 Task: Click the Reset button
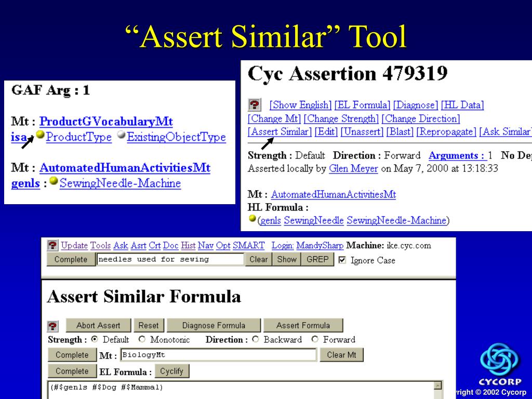[149, 325]
